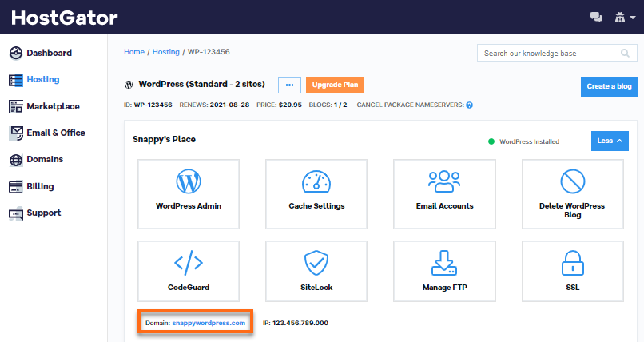This screenshot has height=342, width=644.
Task: Click the SSL label text
Action: (573, 288)
